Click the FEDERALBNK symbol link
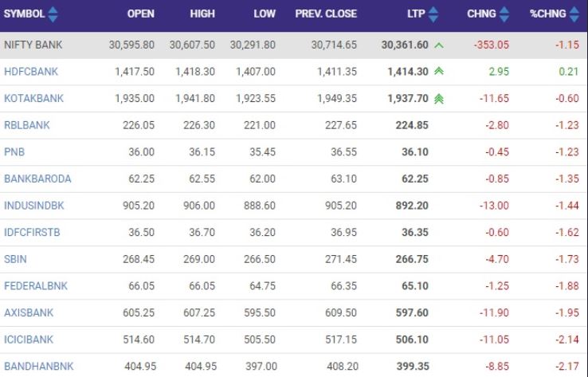Viewport: 588px width, 377px height. (36, 286)
